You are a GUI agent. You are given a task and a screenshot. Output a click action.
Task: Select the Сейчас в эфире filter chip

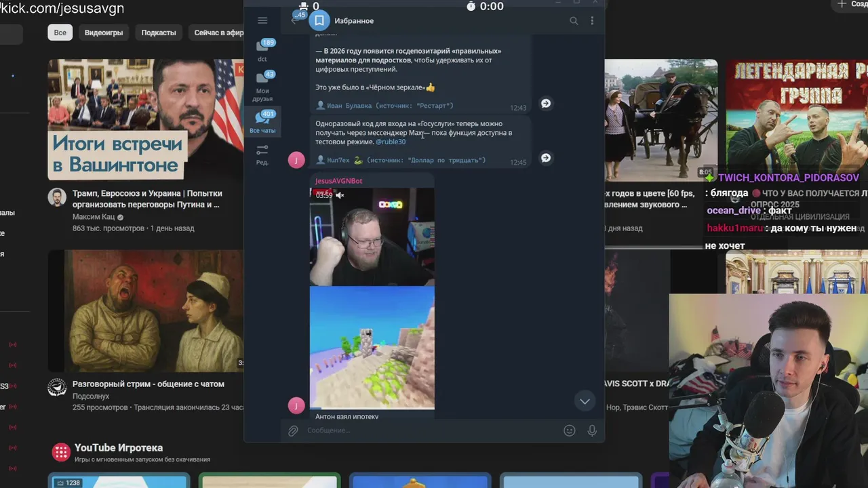[218, 33]
